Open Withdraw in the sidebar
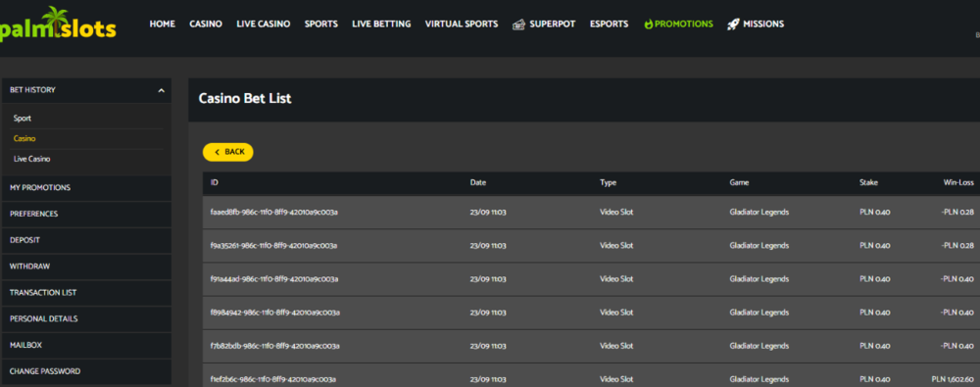 [x=86, y=266]
